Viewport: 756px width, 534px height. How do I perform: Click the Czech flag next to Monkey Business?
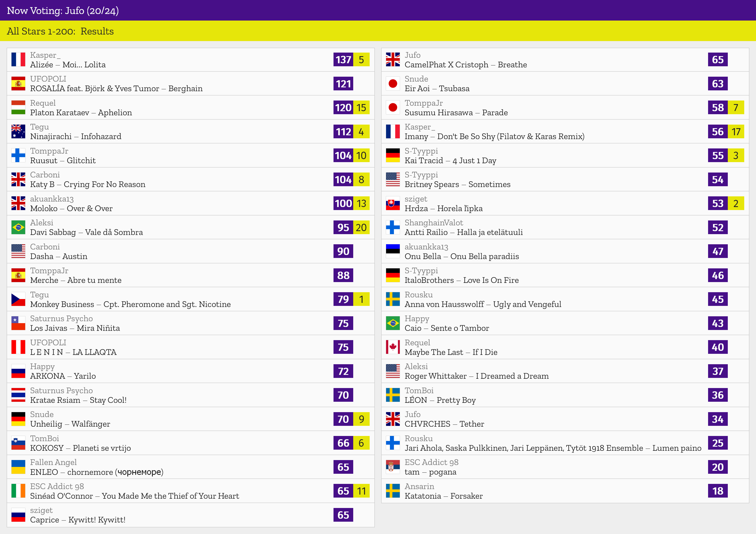18,299
